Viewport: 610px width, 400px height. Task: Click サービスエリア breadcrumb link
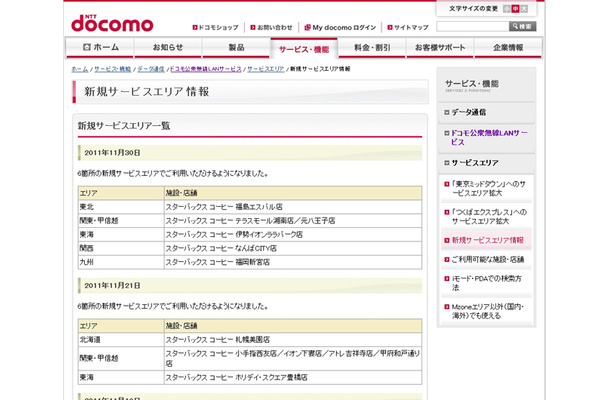click(266, 69)
